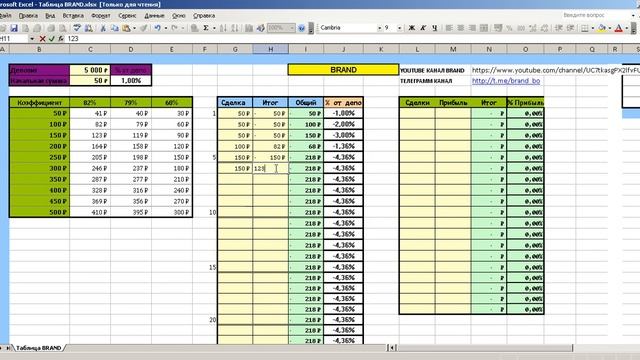Click the '-1,36%' cell
Screen dimensions: 640x360
[343, 146]
